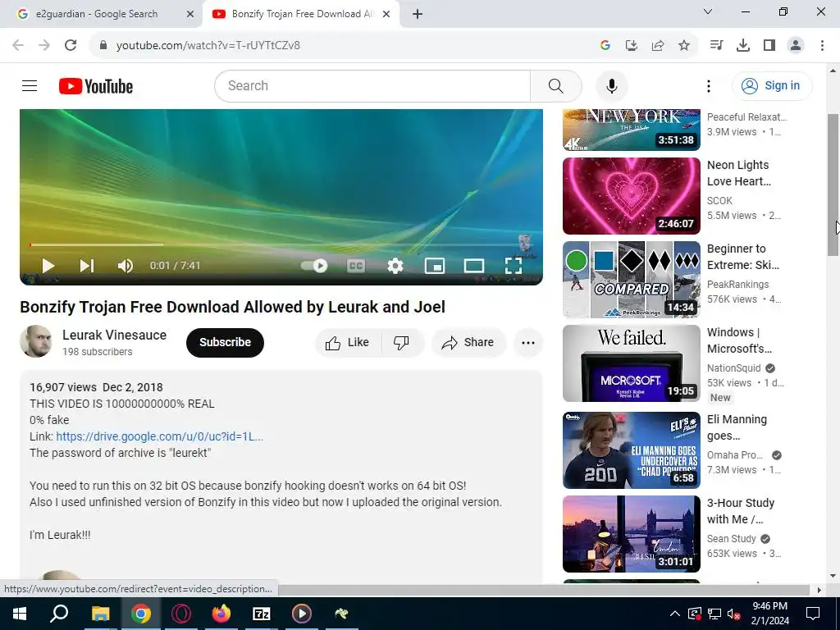Switch to miniplayer mode

tap(435, 266)
